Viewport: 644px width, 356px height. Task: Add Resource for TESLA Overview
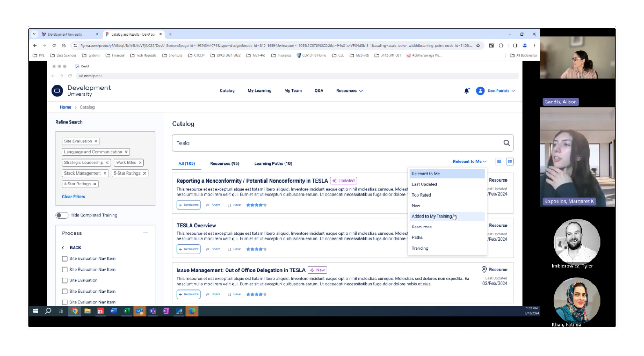[188, 249]
